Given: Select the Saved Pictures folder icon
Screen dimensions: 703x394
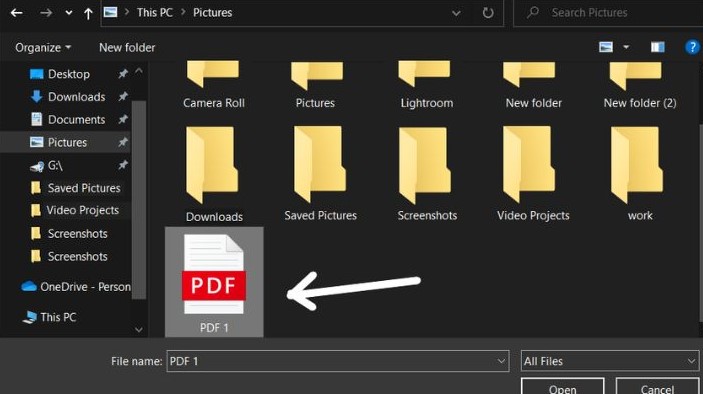Looking at the screenshot, I should 320,164.
